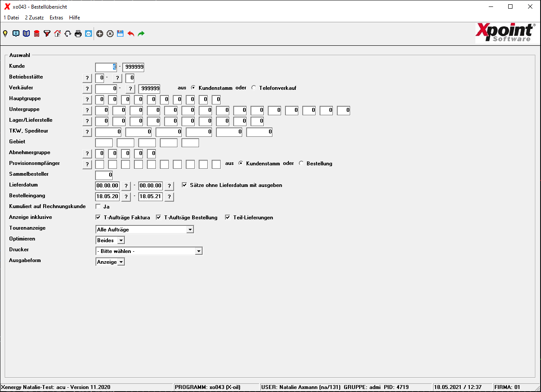Click the green redo arrow icon

(x=141, y=34)
